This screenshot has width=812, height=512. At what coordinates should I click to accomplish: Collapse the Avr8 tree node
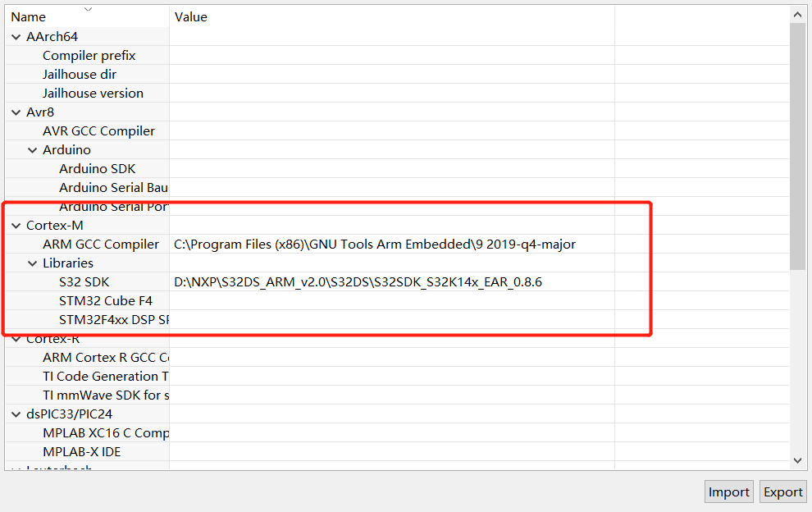[16, 112]
